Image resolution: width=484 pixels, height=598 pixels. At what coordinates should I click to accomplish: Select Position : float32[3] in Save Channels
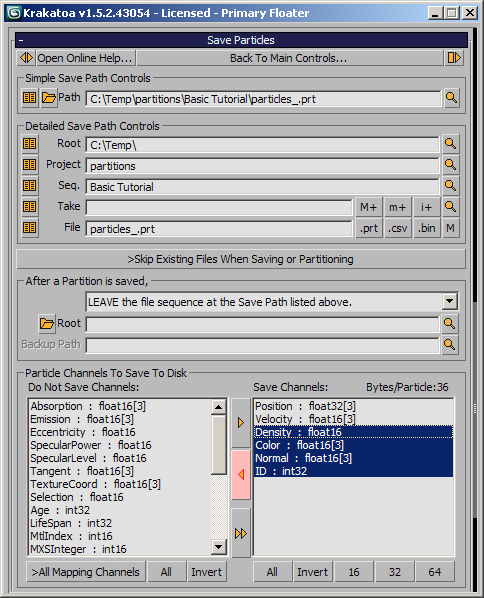coord(354,406)
